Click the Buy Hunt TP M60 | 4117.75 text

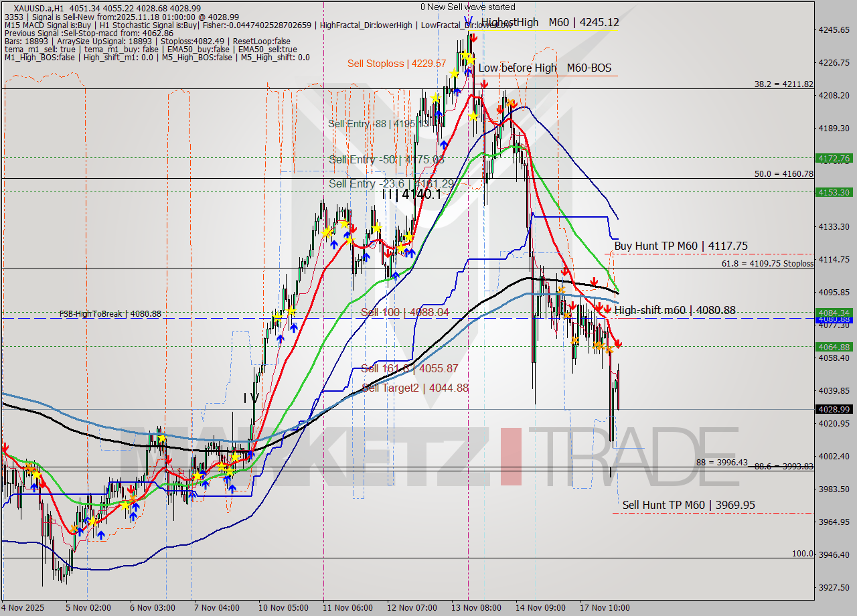click(x=680, y=246)
